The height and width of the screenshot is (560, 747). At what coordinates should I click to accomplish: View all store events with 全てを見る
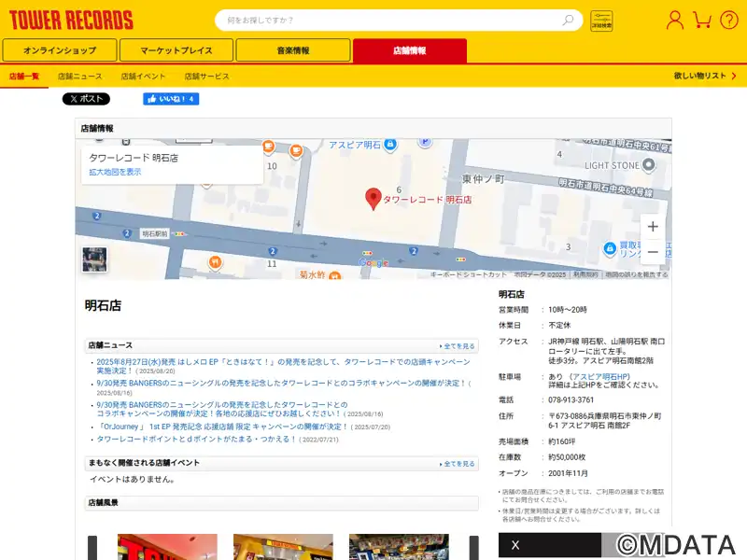(x=458, y=464)
